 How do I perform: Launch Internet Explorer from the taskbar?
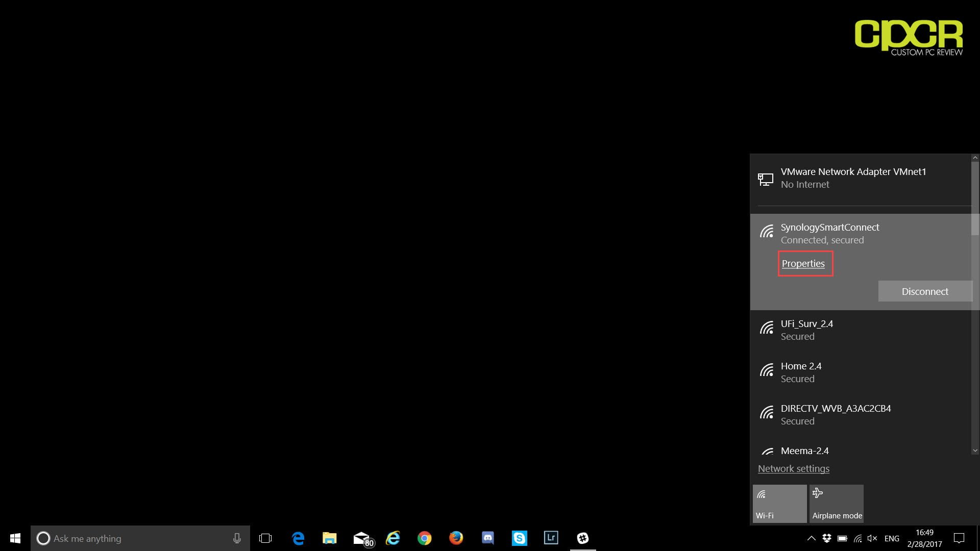tap(393, 538)
